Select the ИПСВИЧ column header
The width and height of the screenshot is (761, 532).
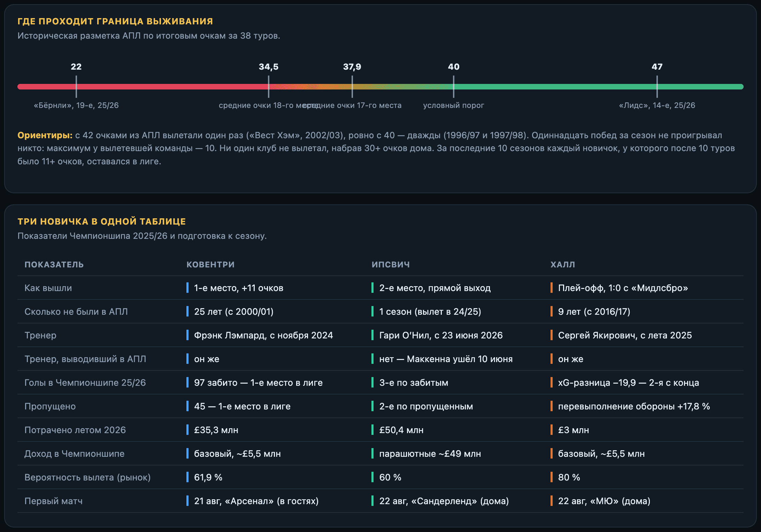pos(391,265)
